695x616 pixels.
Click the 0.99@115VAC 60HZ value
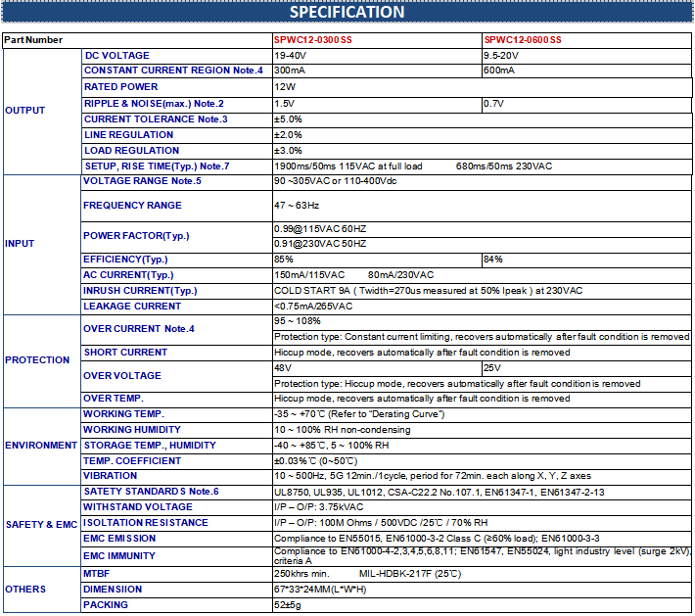click(x=319, y=228)
